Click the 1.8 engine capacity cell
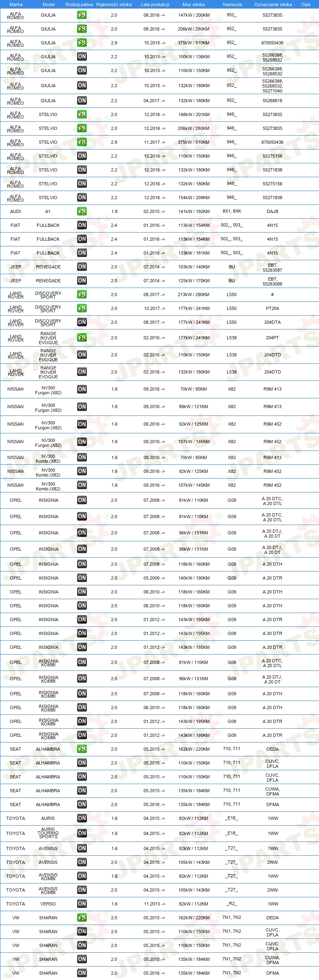The image size is (319, 980). [114, 211]
